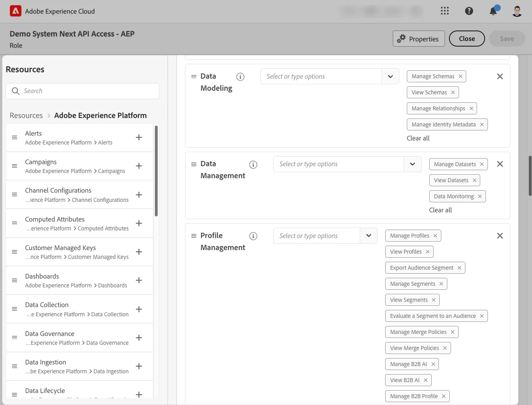
Task: Remove the Profile Management resource card
Action: pos(500,236)
